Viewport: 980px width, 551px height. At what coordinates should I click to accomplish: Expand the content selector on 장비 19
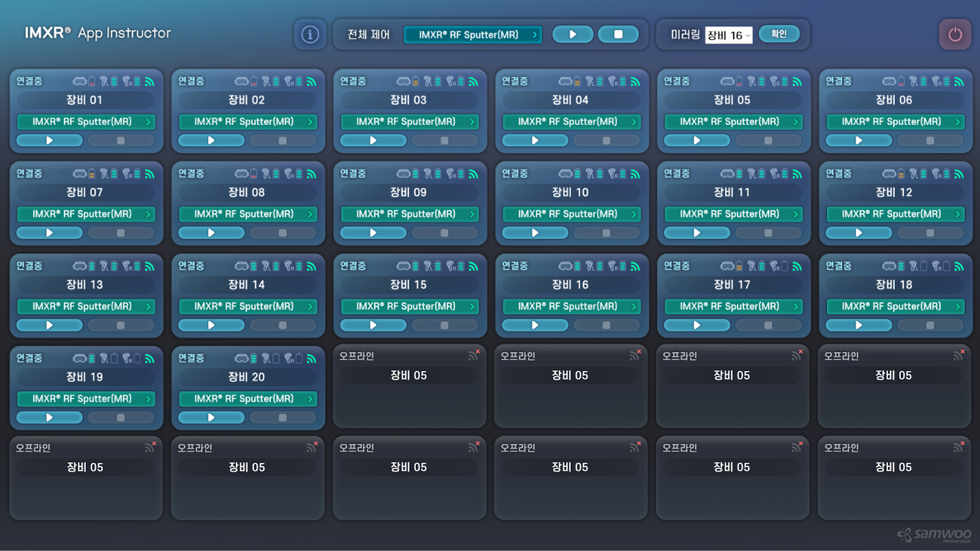[x=86, y=399]
